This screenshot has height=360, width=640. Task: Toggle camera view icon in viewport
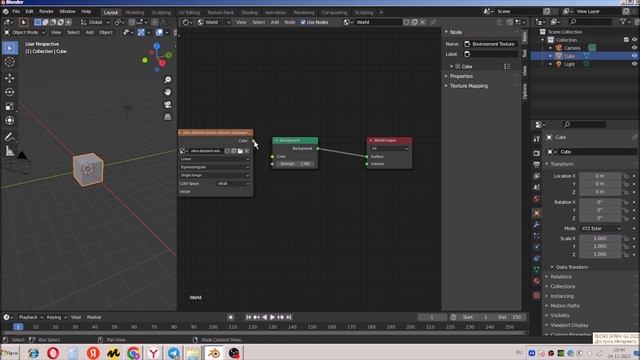[x=168, y=105]
